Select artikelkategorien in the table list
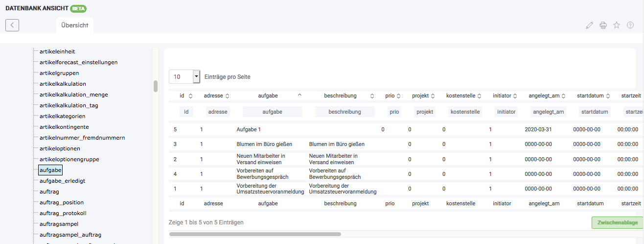644x244 pixels. coord(63,116)
